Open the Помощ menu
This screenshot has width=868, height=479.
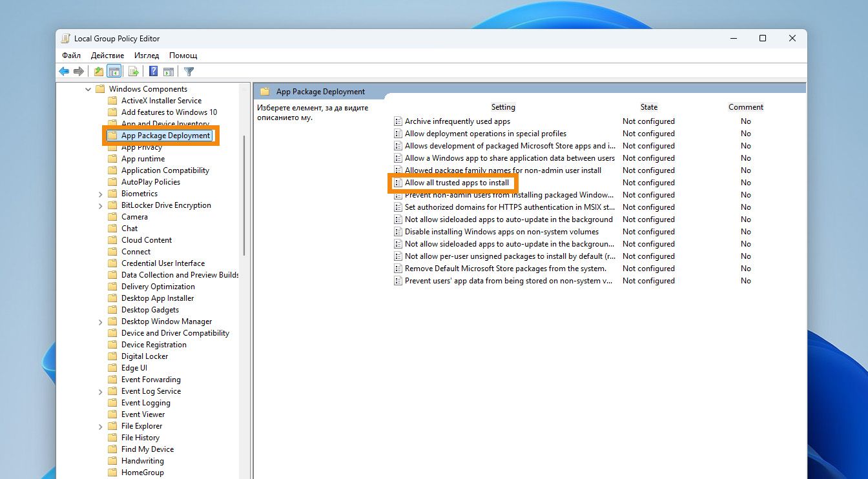(x=183, y=56)
